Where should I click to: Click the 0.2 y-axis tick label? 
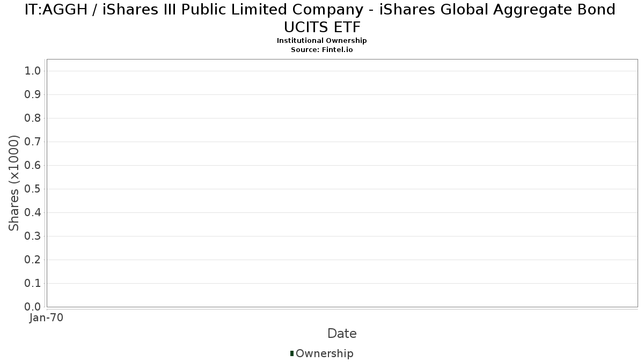tap(33, 260)
